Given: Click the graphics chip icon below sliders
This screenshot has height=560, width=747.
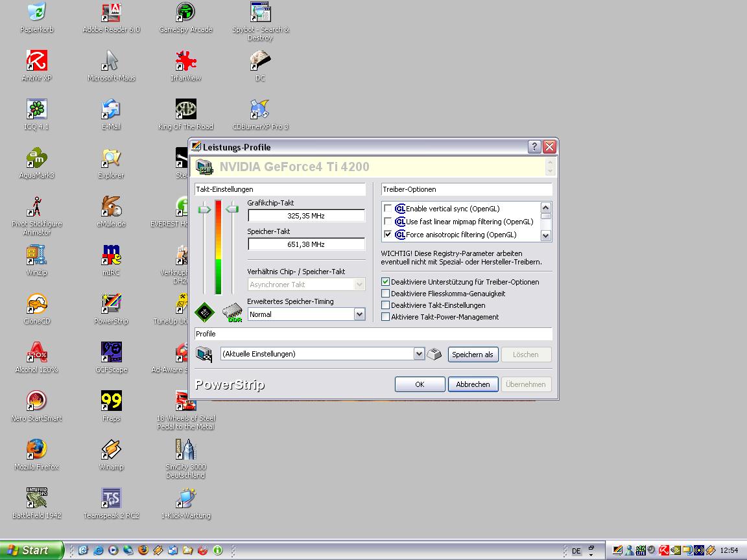Looking at the screenshot, I should [x=205, y=312].
